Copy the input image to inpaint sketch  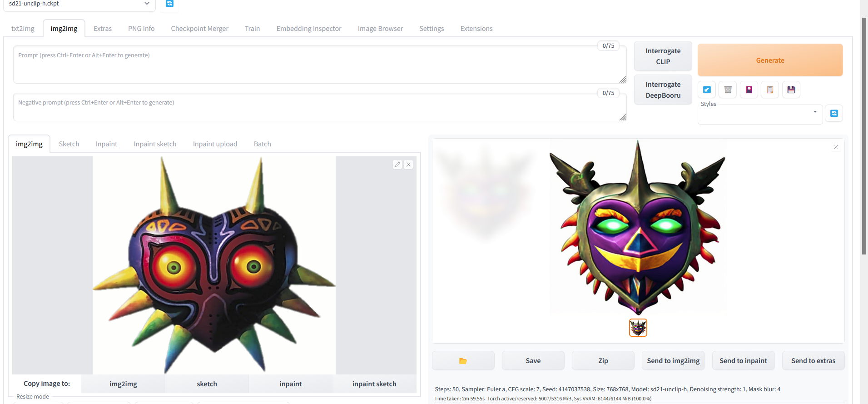pos(374,384)
